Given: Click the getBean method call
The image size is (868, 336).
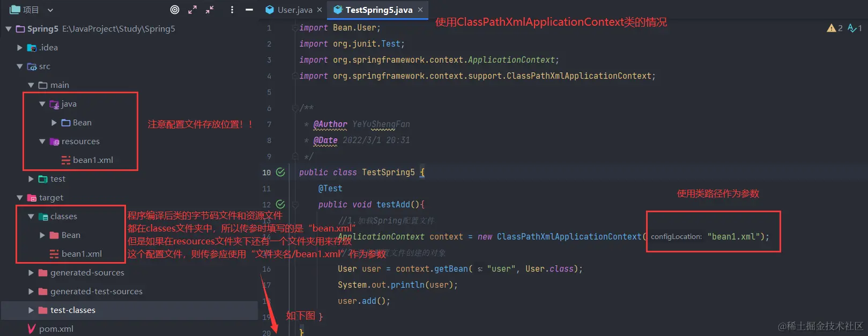Looking at the screenshot, I should [450, 268].
